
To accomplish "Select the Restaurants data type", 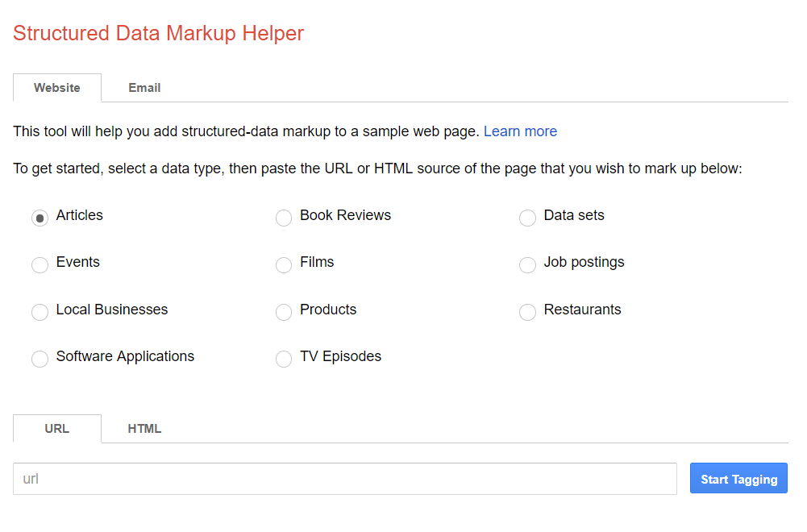I will click(527, 312).
